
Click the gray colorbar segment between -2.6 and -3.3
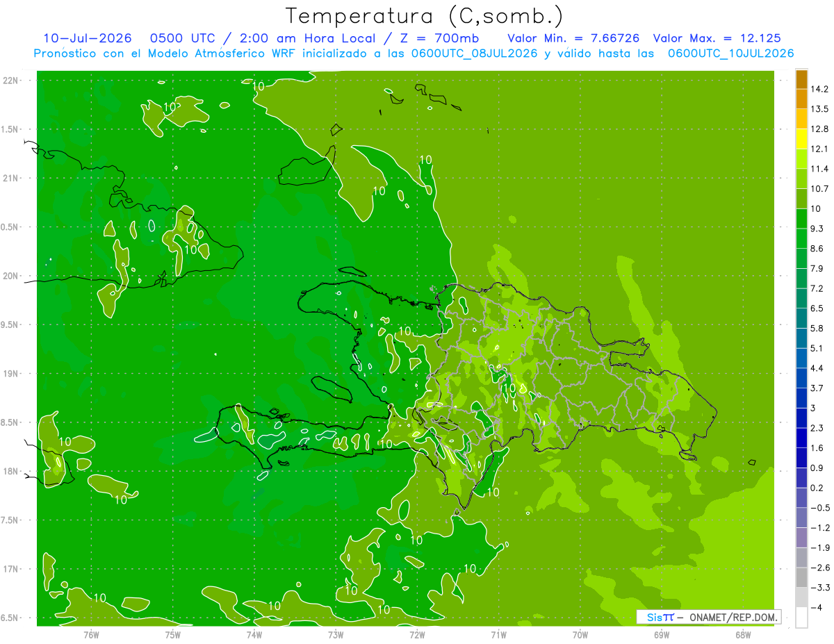801,578
